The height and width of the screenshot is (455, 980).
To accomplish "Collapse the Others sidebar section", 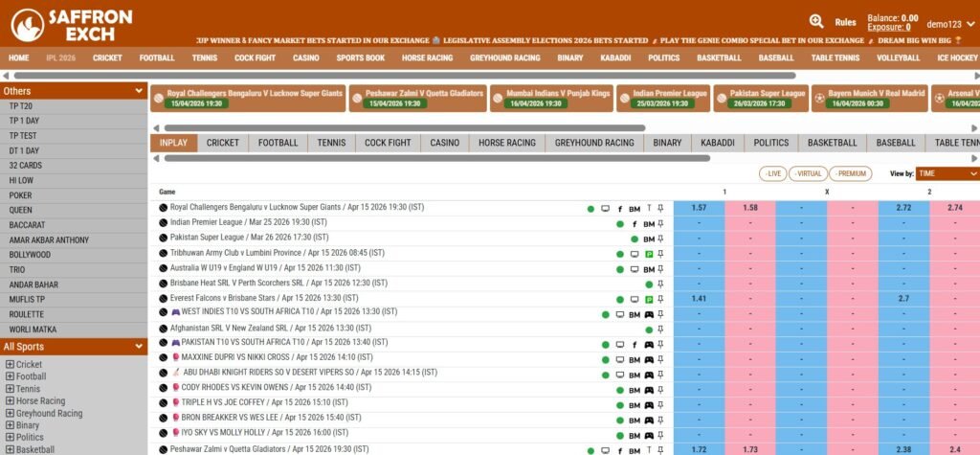I will 139,91.
